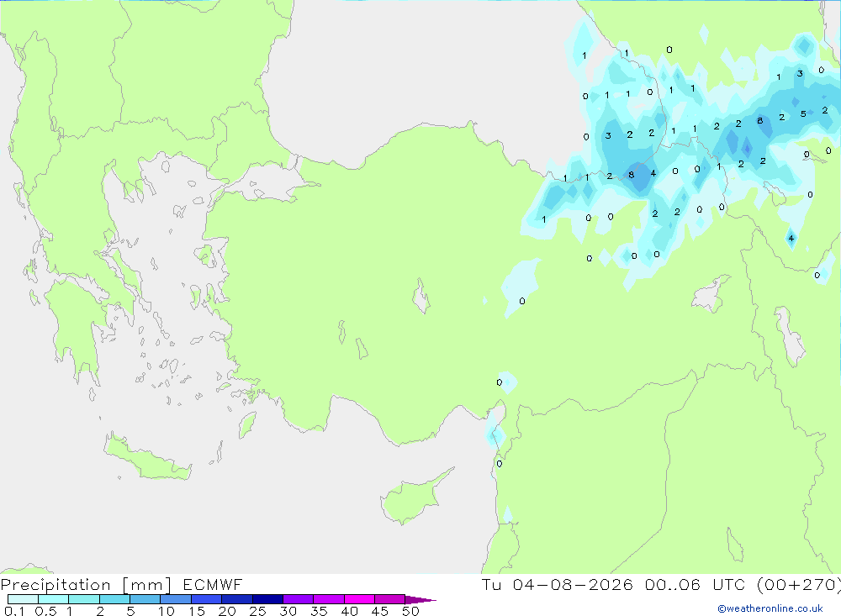
Task: Click the 45–50 mm legend color swatch
Action: (x=390, y=599)
